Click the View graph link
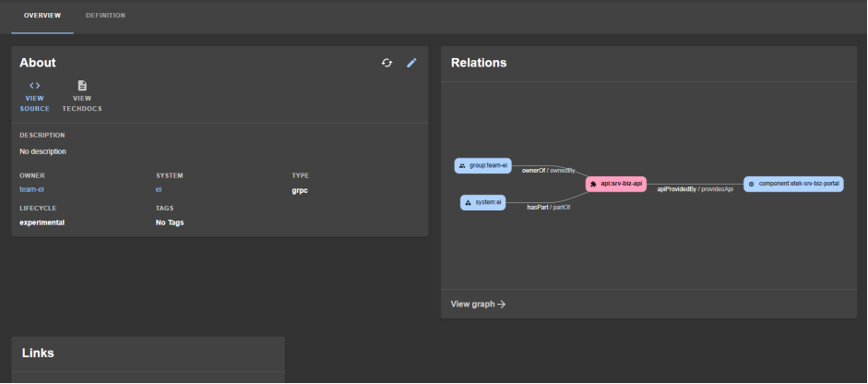The image size is (868, 384). click(478, 304)
